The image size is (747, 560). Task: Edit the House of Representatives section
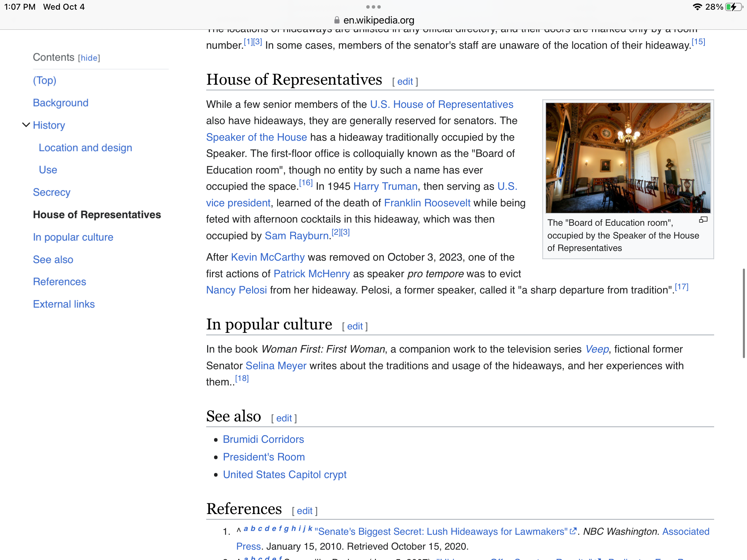point(405,82)
